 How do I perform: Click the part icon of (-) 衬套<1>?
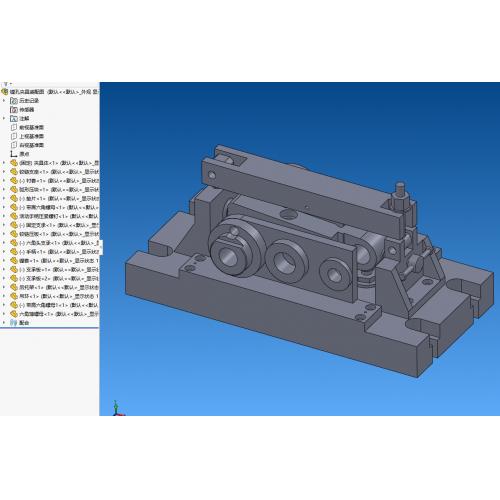pyautogui.click(x=14, y=181)
